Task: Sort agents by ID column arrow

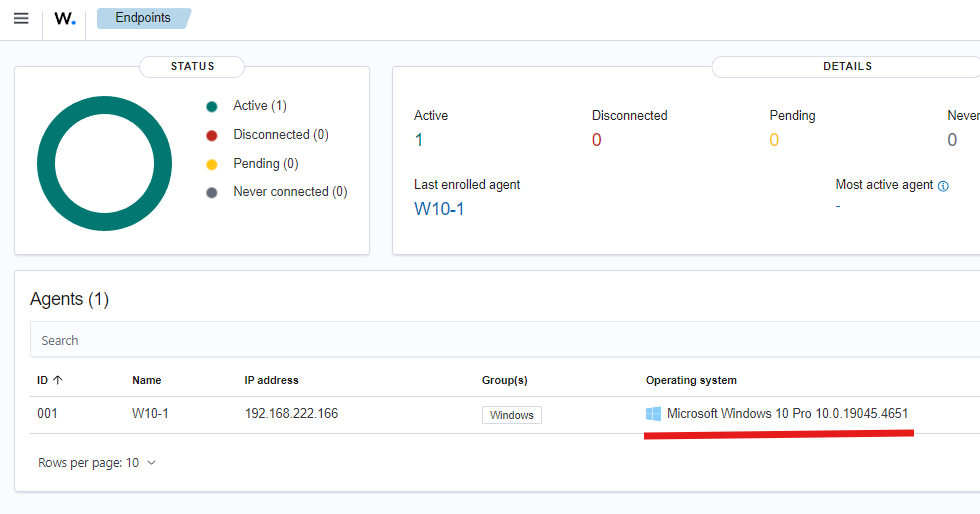Action: point(58,380)
